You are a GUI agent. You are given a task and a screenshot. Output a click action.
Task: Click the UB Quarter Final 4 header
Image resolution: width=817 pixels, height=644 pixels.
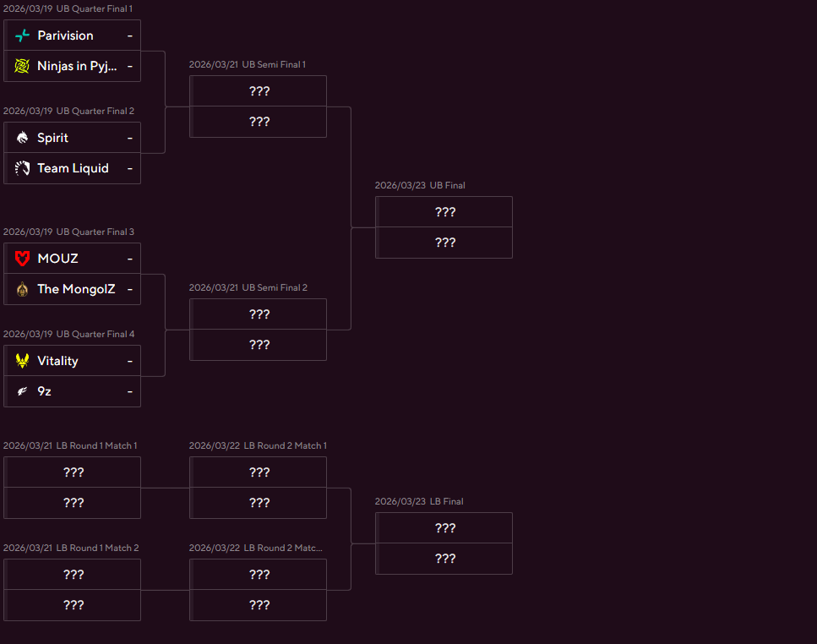coord(68,334)
